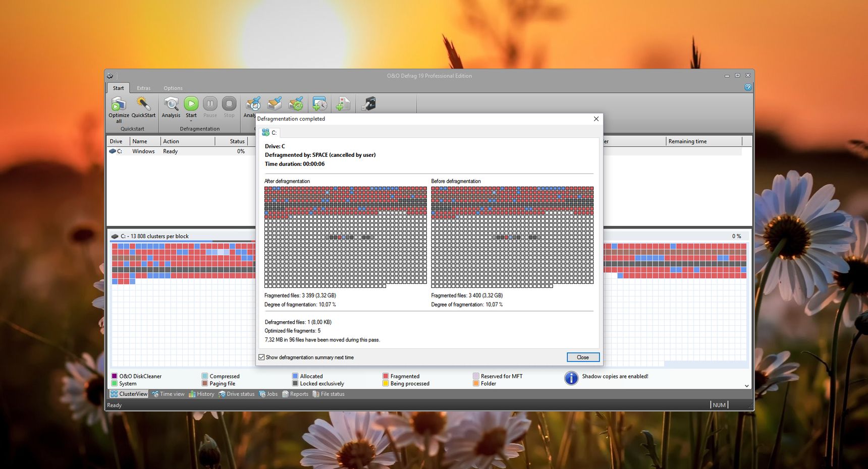Show the Drive status tab

(x=236, y=394)
